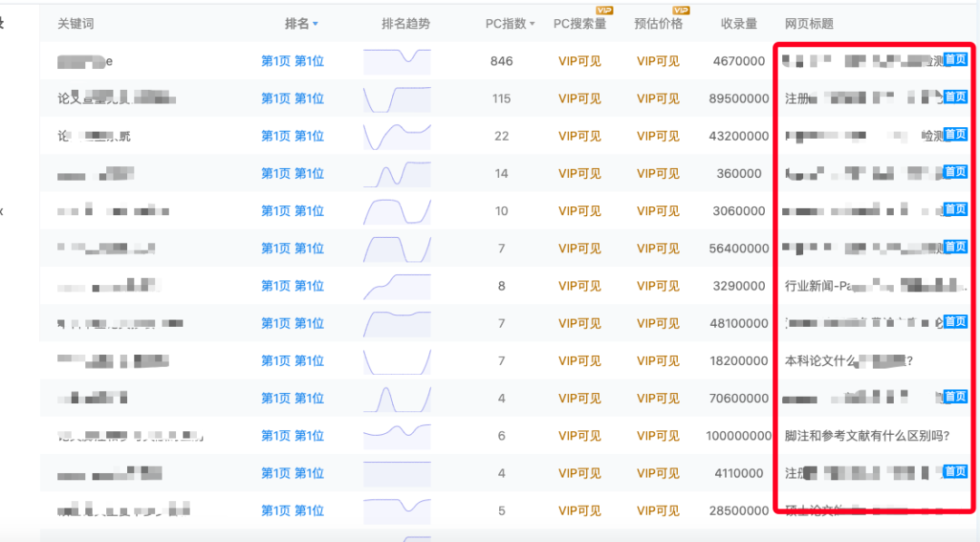The height and width of the screenshot is (542, 980).
Task: Click the trend sparkline chart in the first row
Action: (x=397, y=61)
